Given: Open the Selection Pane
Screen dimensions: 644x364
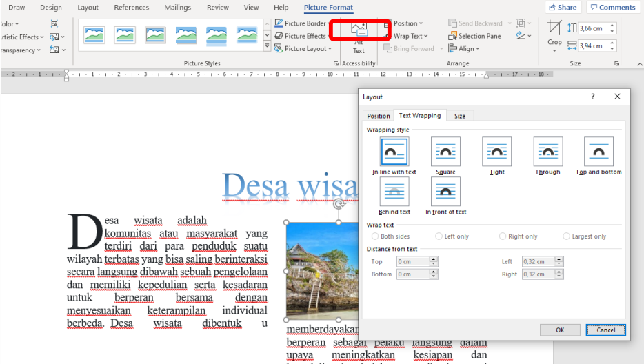Looking at the screenshot, I should (474, 36).
